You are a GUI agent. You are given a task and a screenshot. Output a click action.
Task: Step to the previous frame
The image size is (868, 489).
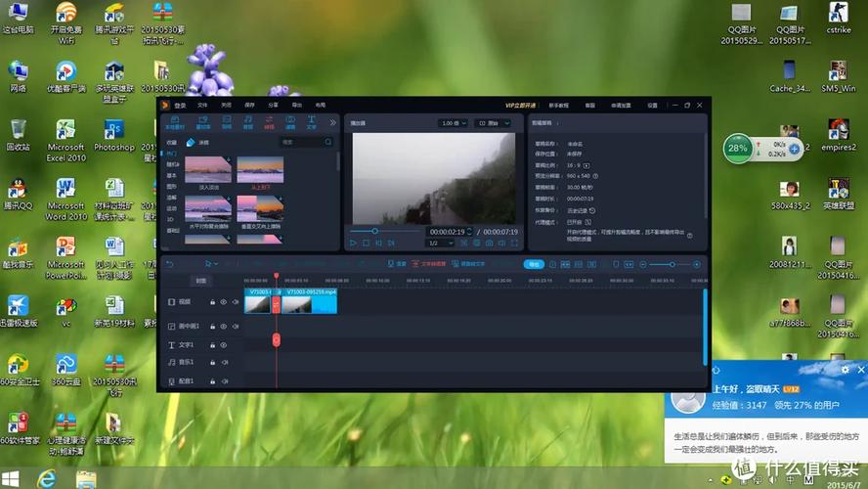click(x=378, y=244)
